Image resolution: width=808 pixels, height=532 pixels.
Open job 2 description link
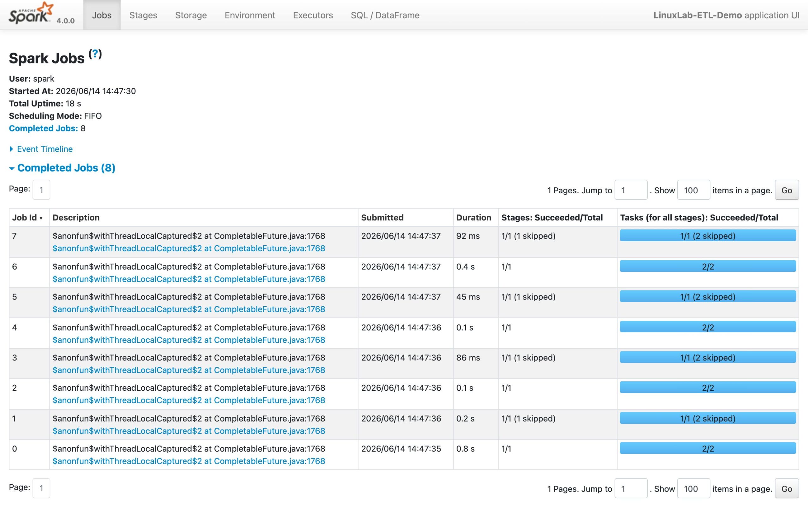pyautogui.click(x=189, y=400)
